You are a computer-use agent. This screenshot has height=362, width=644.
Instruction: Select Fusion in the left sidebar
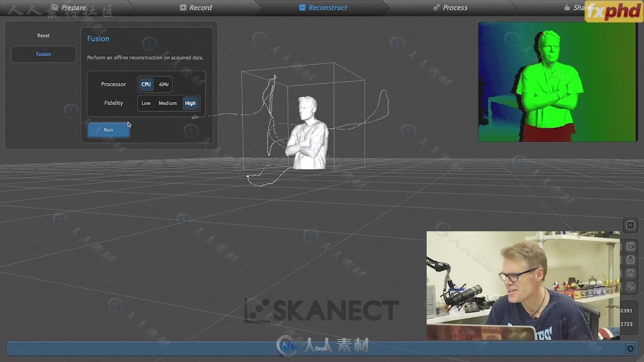pos(43,54)
